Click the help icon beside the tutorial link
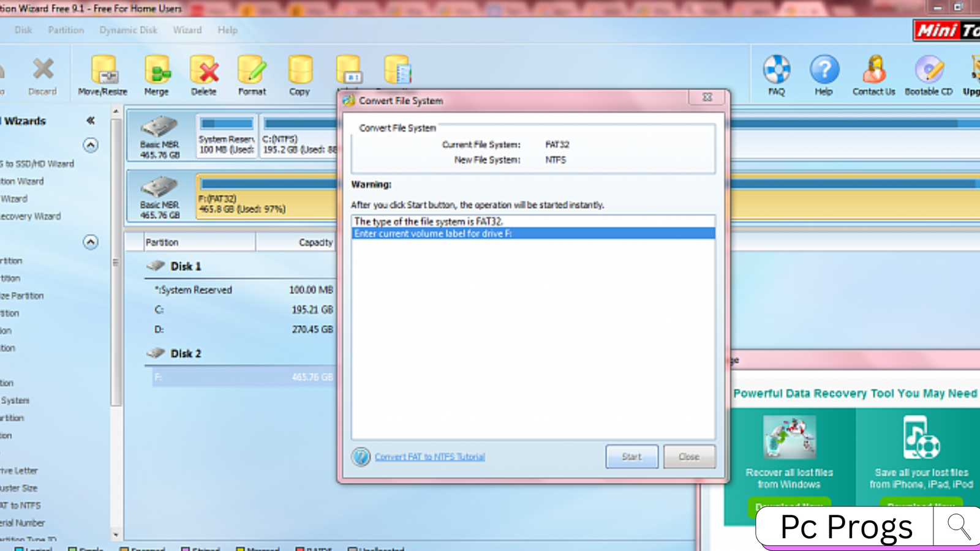980x551 pixels. 361,457
